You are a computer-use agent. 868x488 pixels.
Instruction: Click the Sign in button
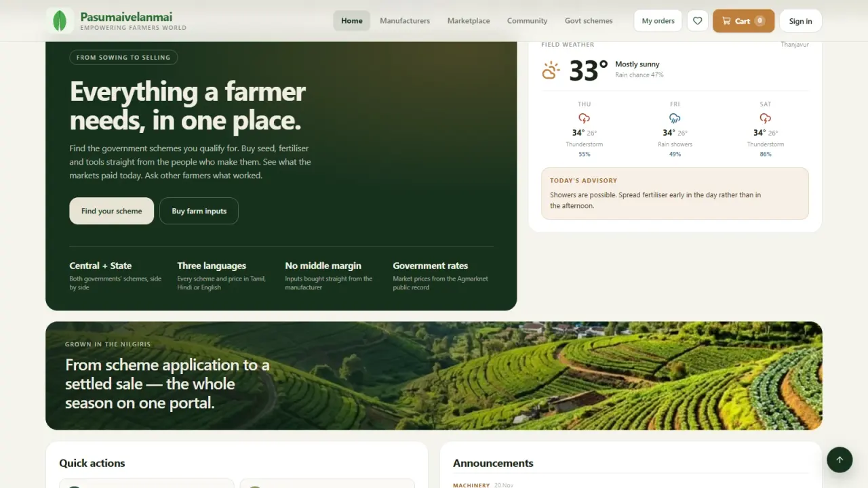(800, 21)
